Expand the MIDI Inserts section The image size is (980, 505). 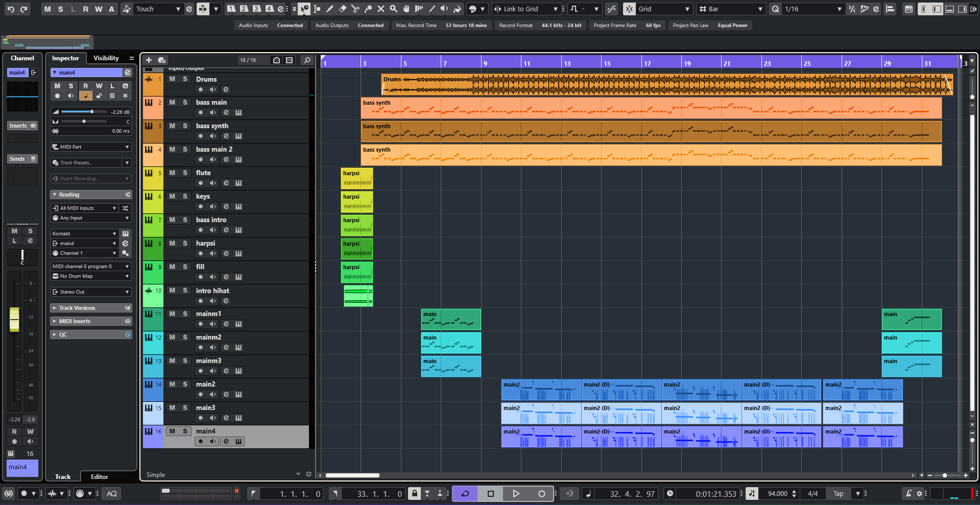click(91, 321)
